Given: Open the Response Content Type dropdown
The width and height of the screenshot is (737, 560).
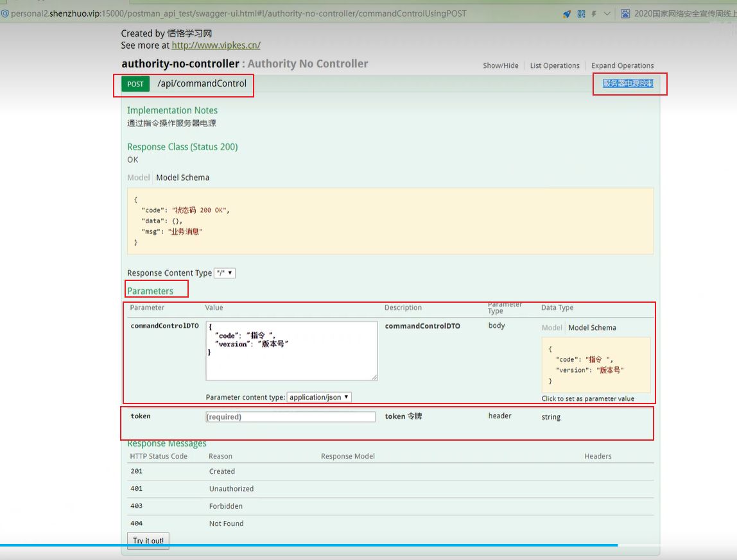Looking at the screenshot, I should [225, 273].
